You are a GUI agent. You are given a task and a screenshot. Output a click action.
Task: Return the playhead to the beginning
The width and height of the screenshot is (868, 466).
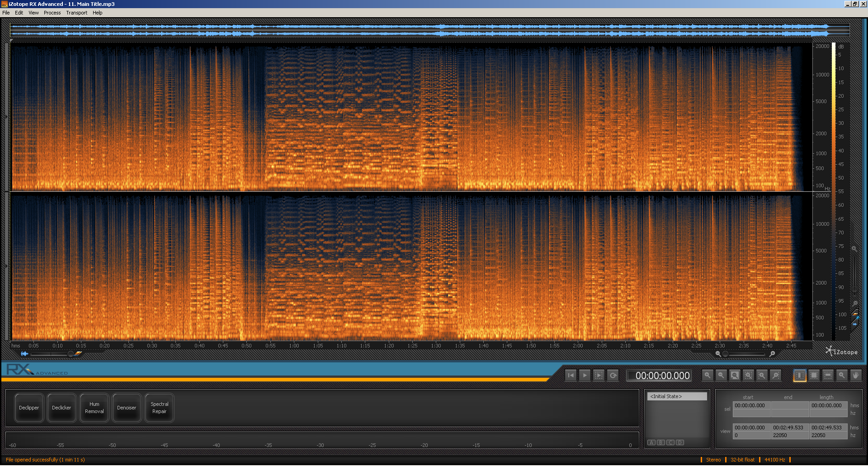point(571,375)
